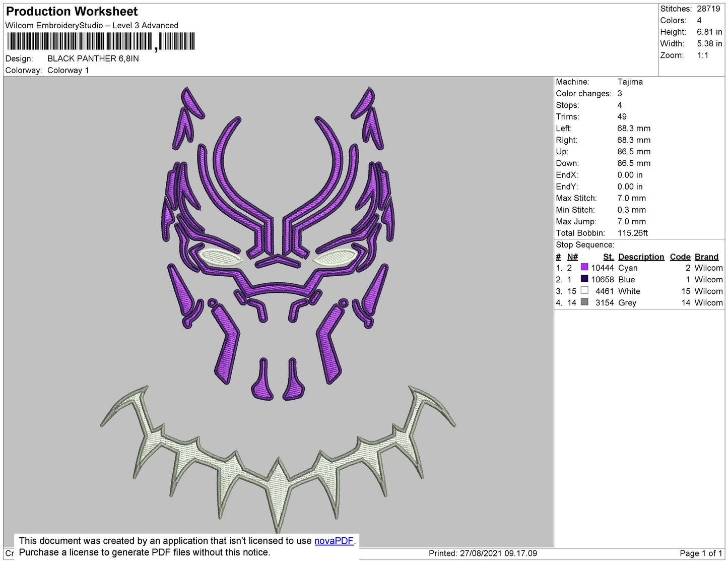Select the White thread swatch
The width and height of the screenshot is (728, 563).
pyautogui.click(x=584, y=290)
